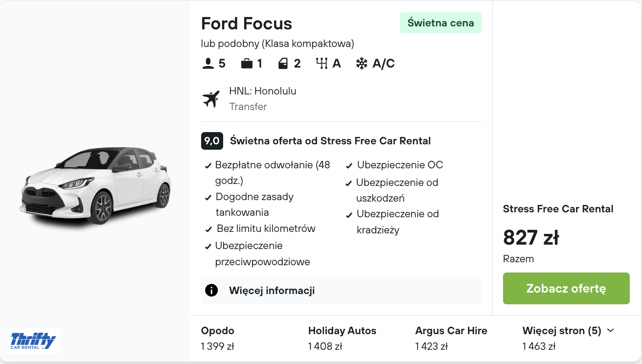Click the checkmark beside Ubezpieczenie od kradzieży
Screen dimensions: 642x364
[x=349, y=214]
